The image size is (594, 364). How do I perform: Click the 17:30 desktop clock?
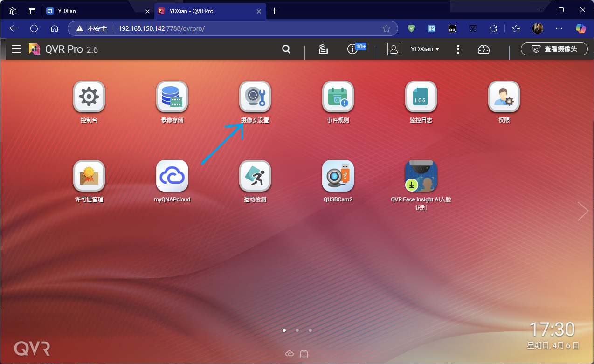tap(552, 330)
